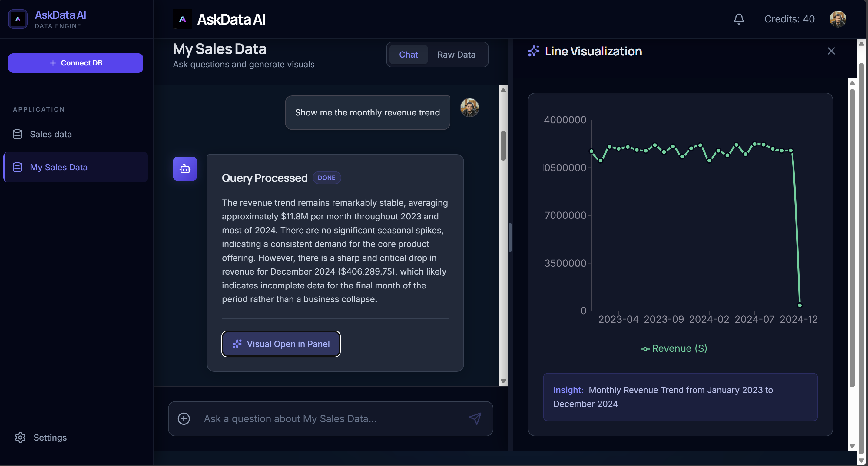The image size is (868, 466).
Task: Open Settings from the sidebar
Action: point(41,437)
